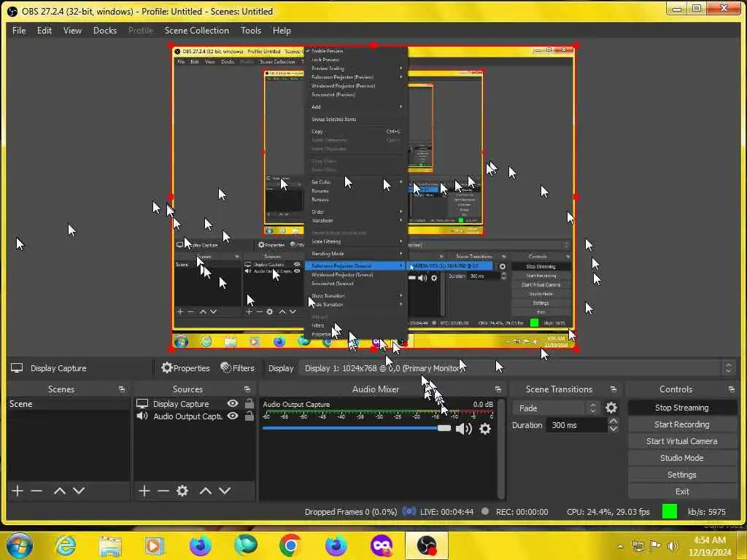Open the Help menu
This screenshot has width=747, height=560.
[x=282, y=31]
